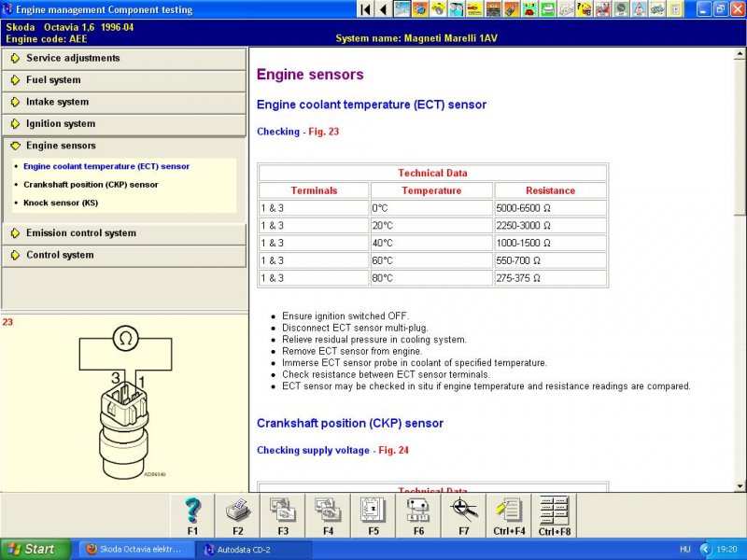Open the Fig. 24 link

(393, 450)
